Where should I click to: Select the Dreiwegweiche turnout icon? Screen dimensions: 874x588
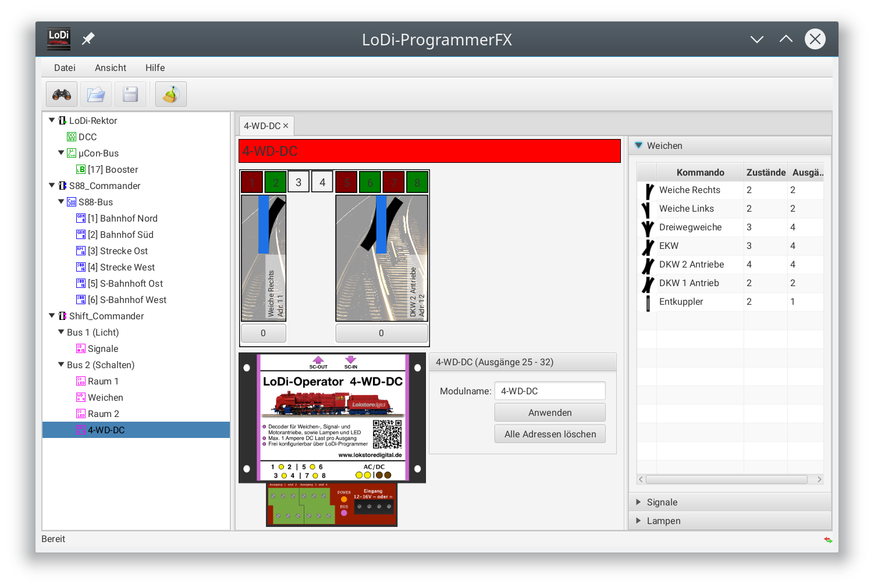pos(646,227)
